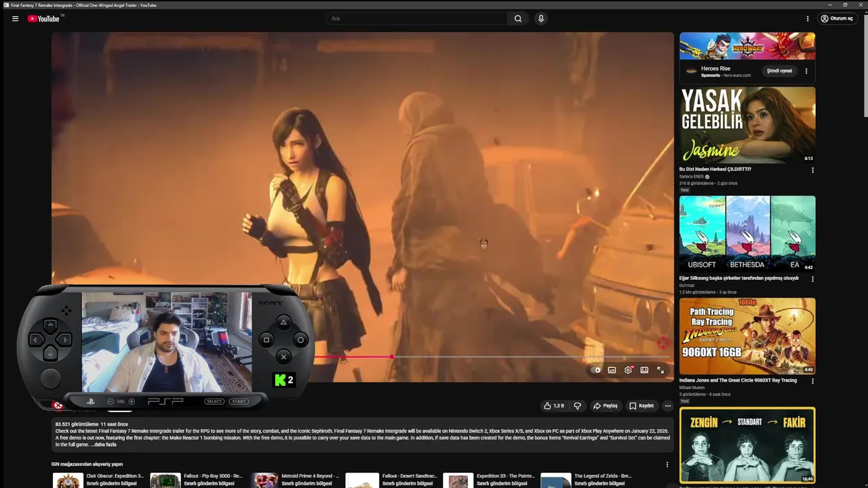Click the PSP overlay PlayStation home button
This screenshot has height=488, width=868.
tap(90, 401)
